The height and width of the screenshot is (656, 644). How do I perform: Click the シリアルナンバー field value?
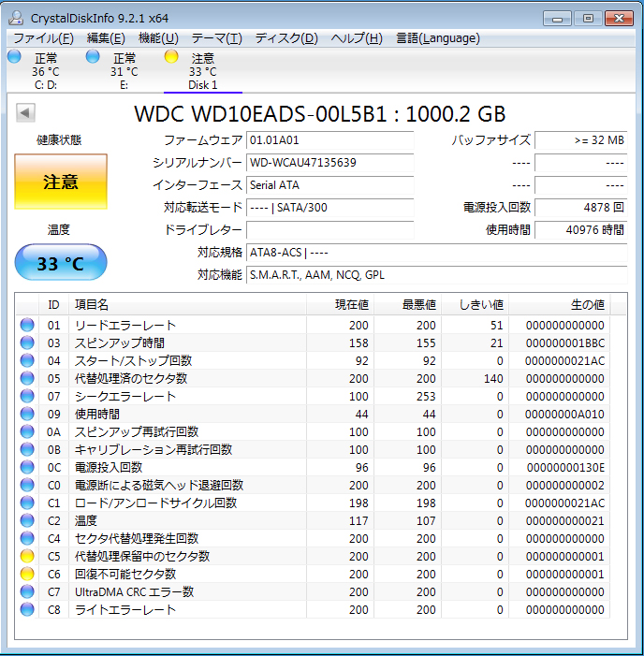tap(329, 163)
